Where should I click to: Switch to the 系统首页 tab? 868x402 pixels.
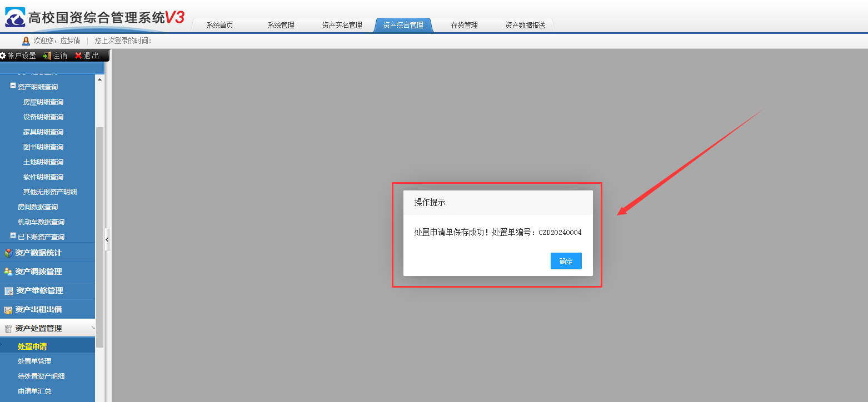[x=220, y=25]
